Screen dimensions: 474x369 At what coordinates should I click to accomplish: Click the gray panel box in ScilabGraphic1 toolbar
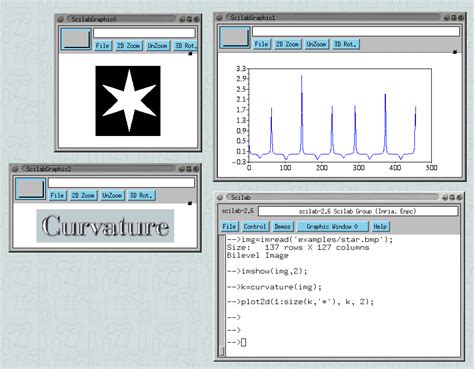[x=235, y=37]
